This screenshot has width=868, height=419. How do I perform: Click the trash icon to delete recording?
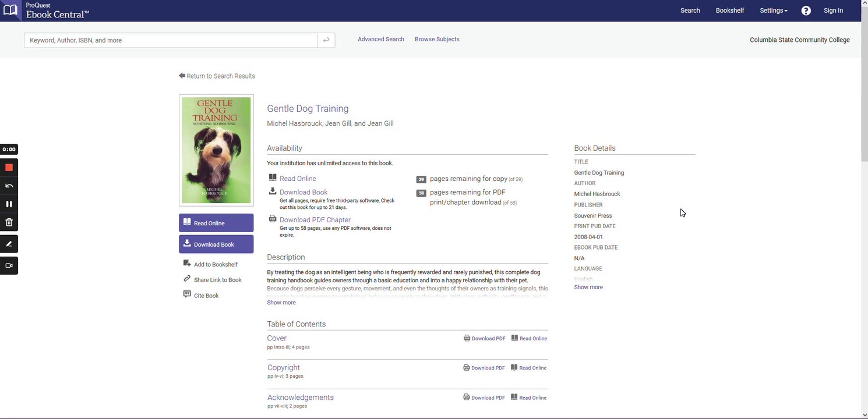pos(9,222)
